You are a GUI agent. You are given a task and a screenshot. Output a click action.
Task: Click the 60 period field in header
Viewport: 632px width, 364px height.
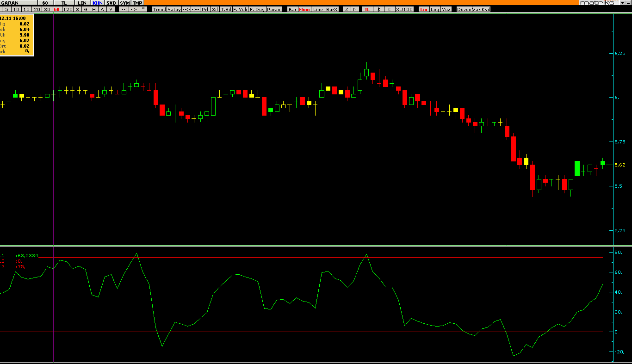pyautogui.click(x=45, y=3)
